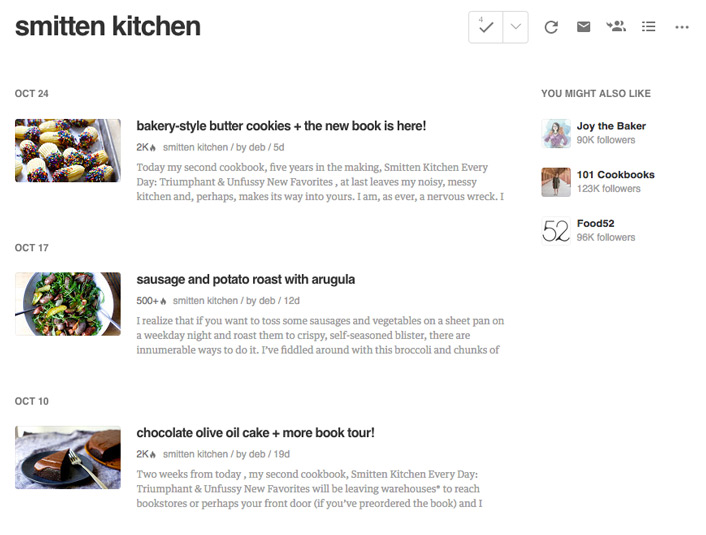Refresh the smitten kitchen feed

pos(551,27)
